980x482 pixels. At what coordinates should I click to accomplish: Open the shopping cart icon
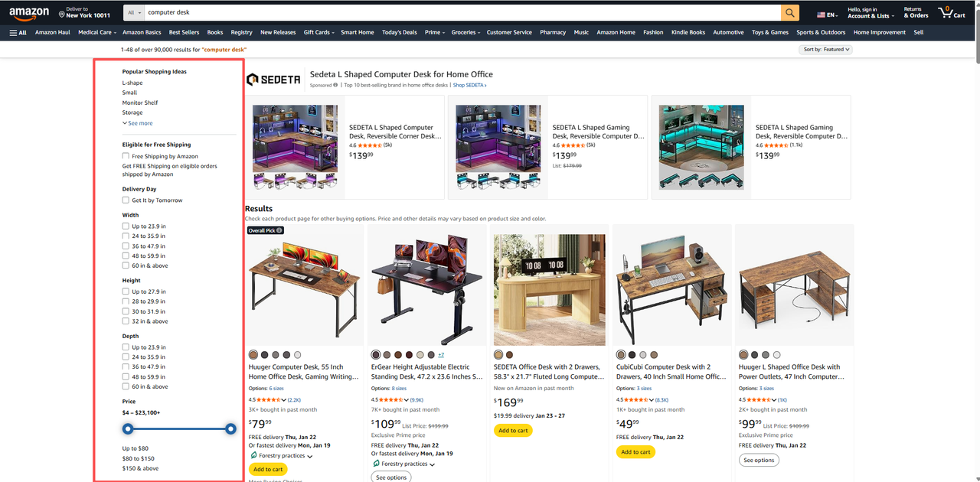coord(946,12)
